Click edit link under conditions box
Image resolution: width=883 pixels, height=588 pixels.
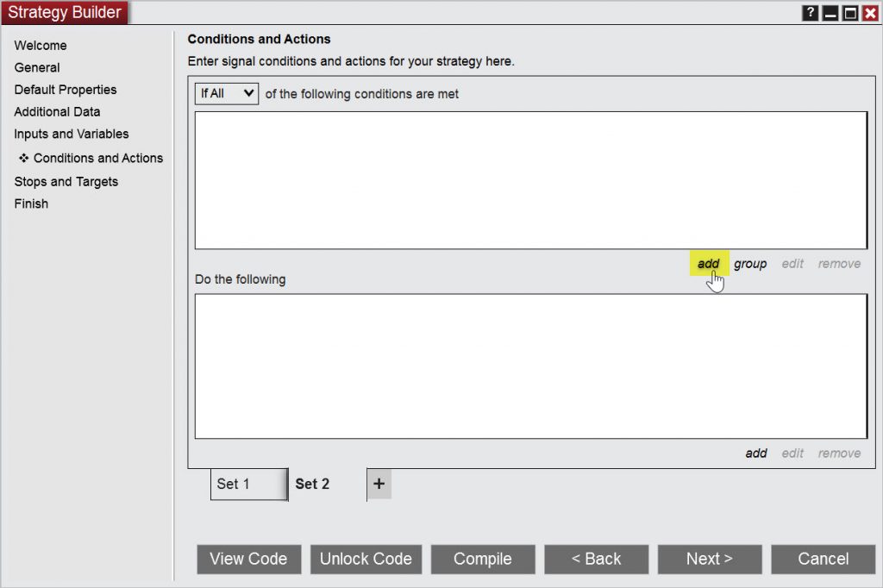click(792, 264)
